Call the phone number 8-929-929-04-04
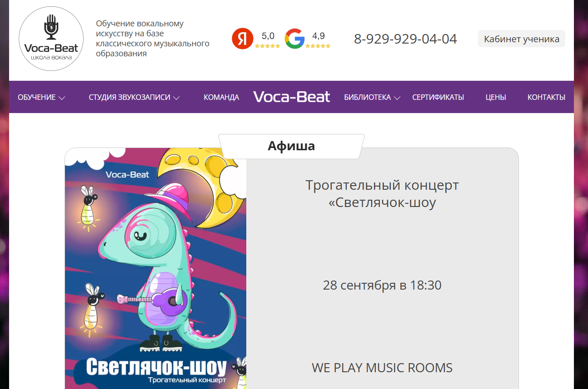The width and height of the screenshot is (588, 389). 405,39
